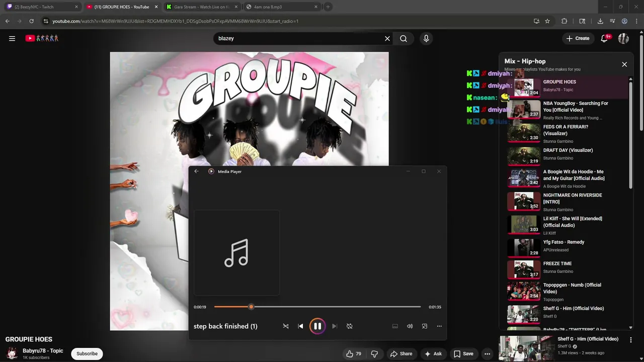Viewport: 644px width, 362px height.
Task: Play FEDS OR A FERRARI? (Visualizer)
Action: coord(568,134)
